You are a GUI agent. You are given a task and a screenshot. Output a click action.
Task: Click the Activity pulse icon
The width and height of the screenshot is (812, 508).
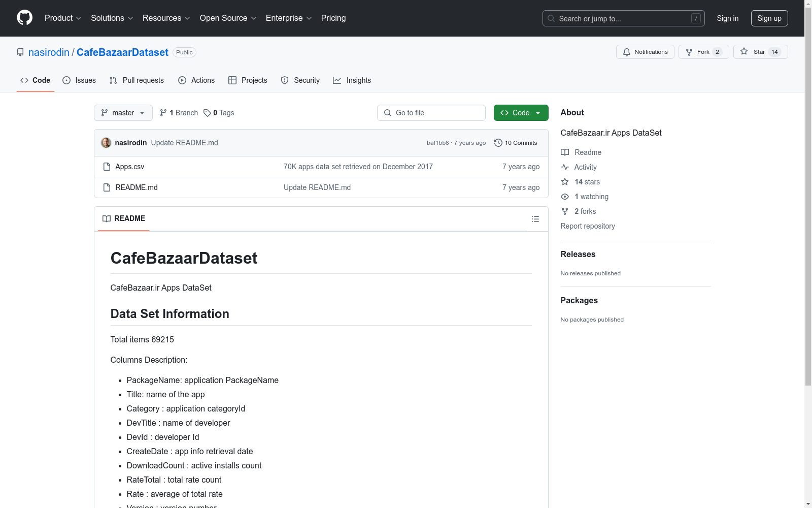coord(565,167)
